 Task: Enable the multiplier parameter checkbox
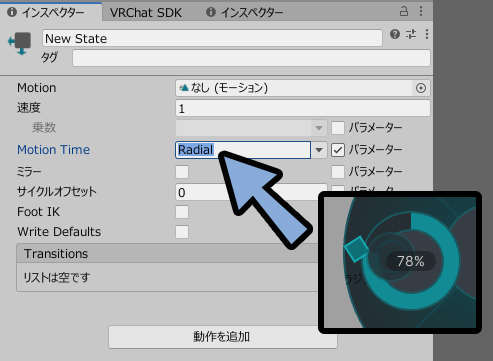pyautogui.click(x=338, y=128)
